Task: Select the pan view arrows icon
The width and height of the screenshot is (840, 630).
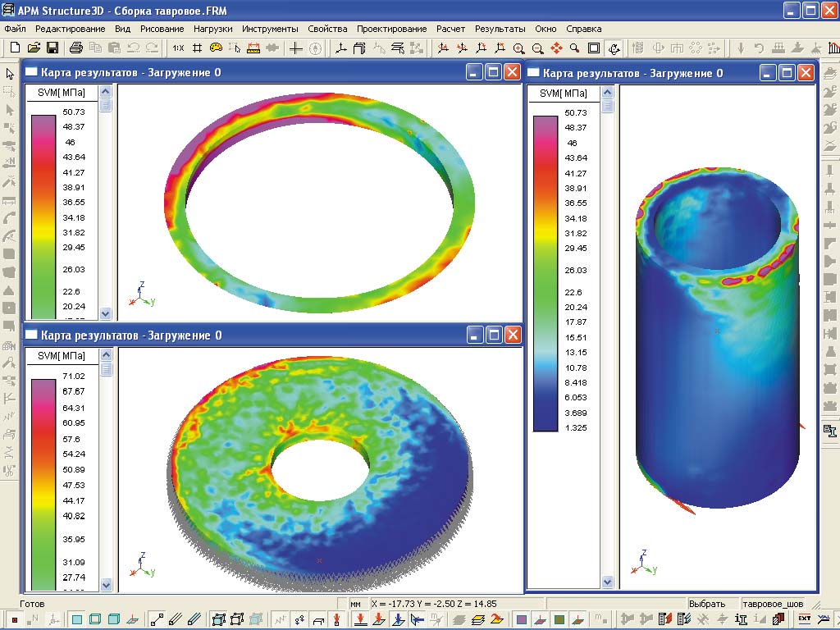Action: point(556,48)
